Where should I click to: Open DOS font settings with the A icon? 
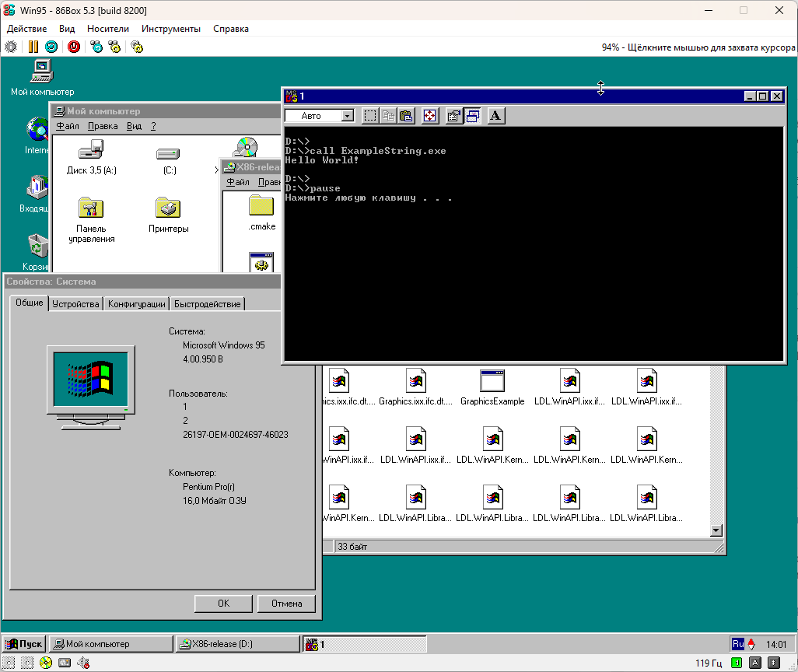[x=496, y=116]
